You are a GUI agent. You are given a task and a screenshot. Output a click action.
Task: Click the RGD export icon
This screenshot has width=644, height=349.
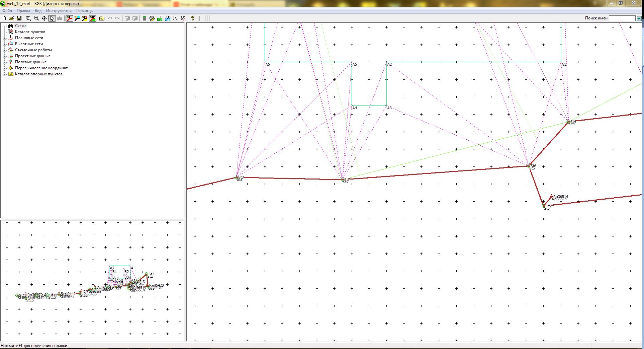pyautogui.click(x=160, y=18)
